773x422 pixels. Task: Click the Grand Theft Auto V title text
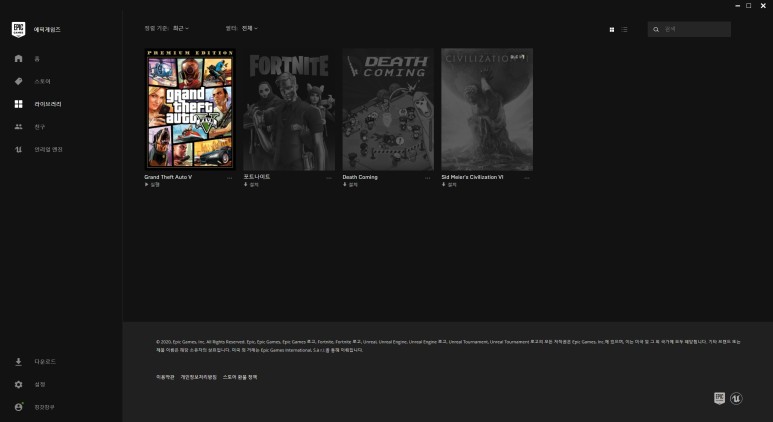pyautogui.click(x=168, y=177)
